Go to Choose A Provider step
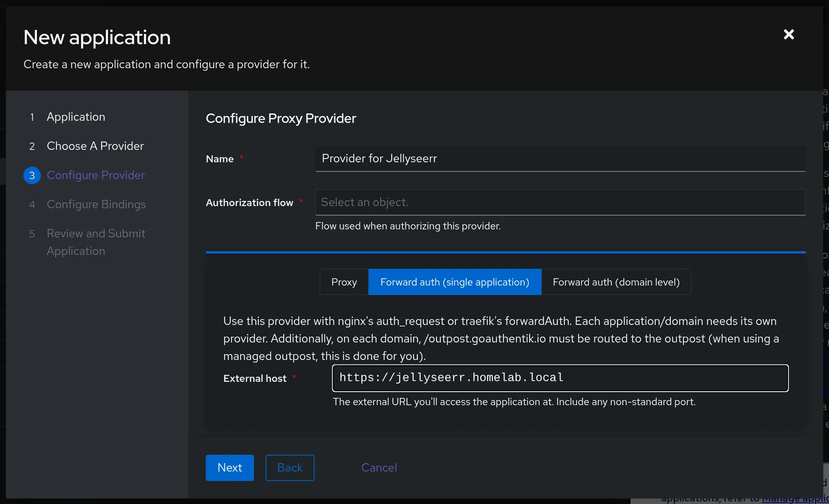Viewport: 829px width, 504px height. tap(95, 146)
